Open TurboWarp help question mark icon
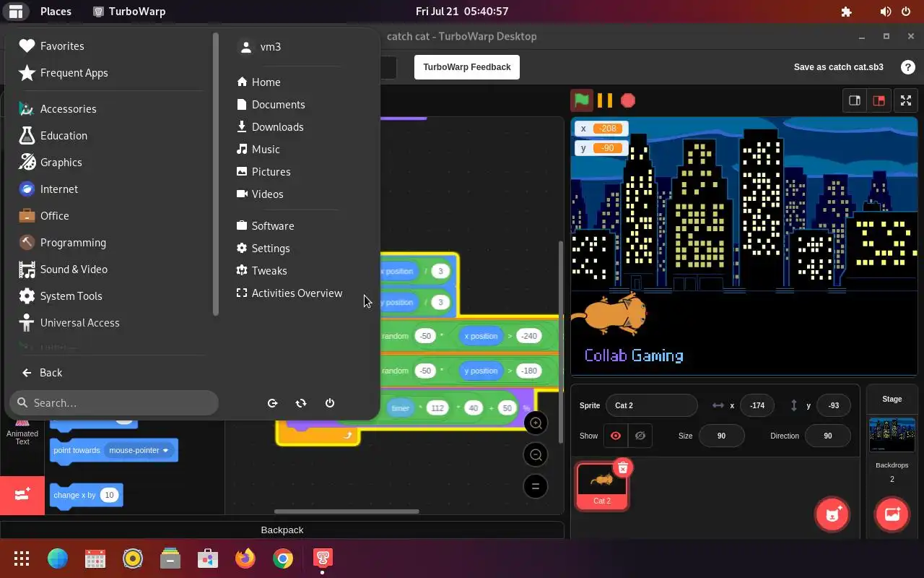 click(908, 67)
